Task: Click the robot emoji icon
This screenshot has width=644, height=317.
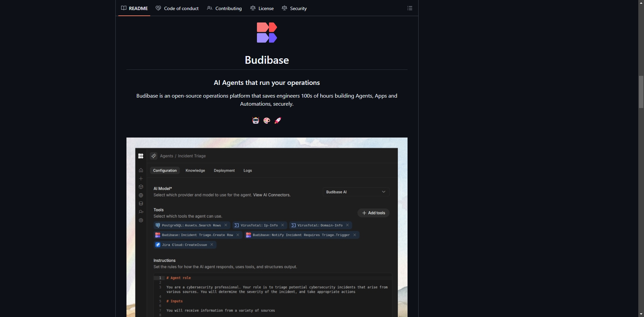Action: (256, 120)
